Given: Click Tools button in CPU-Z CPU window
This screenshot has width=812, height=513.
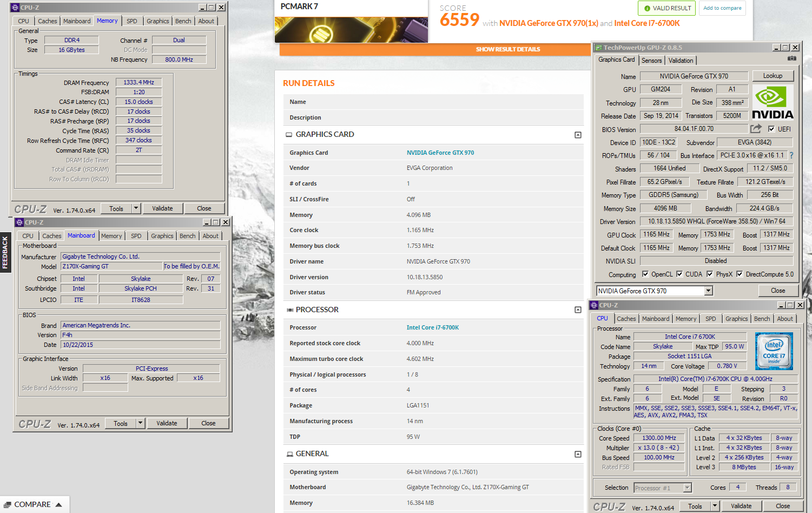Looking at the screenshot, I should pos(695,506).
